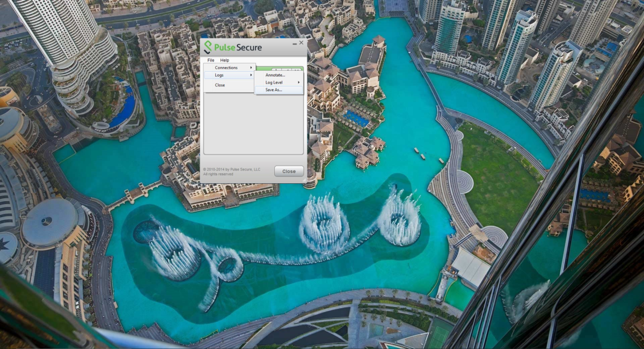Click the Pulse Secure logo icon
The image size is (644, 349).
click(208, 47)
